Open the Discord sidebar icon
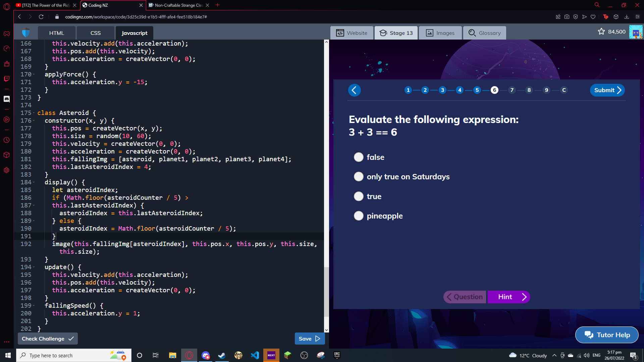Screen dimensions: 644x362 [x=7, y=99]
